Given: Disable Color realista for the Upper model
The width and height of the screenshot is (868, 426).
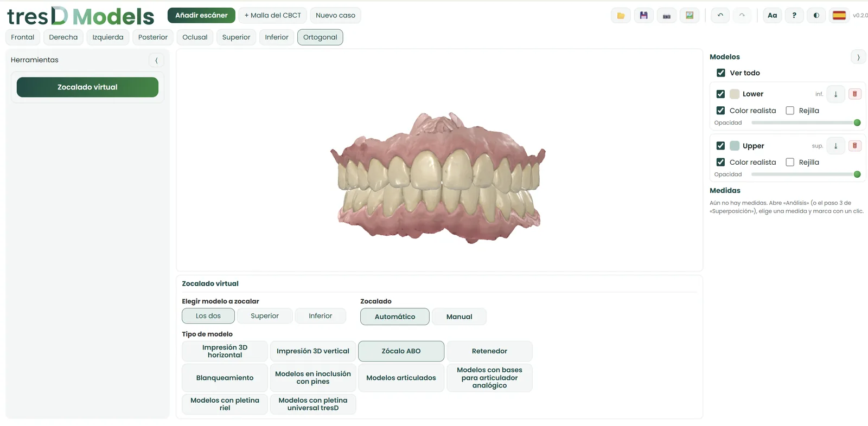Looking at the screenshot, I should 720,162.
